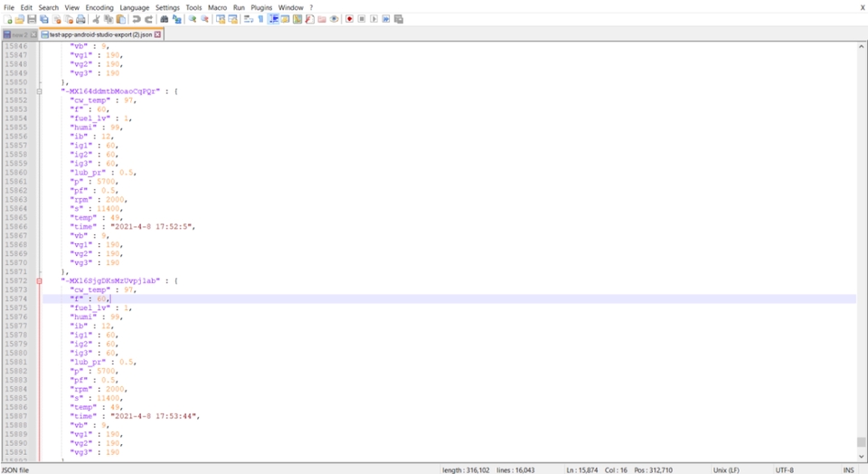The height and width of the screenshot is (474, 868).
Task: Toggle the indent guide icon
Action: pyautogui.click(x=273, y=19)
